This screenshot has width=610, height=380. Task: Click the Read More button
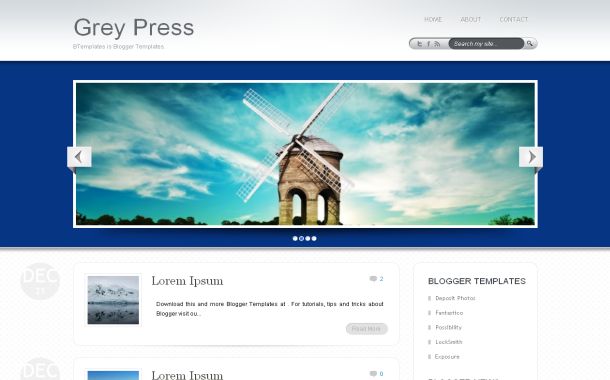click(366, 329)
